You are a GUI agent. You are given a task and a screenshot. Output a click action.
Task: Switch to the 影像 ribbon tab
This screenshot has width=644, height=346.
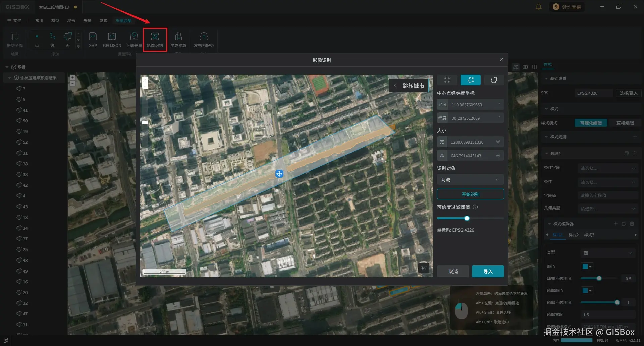pyautogui.click(x=104, y=20)
